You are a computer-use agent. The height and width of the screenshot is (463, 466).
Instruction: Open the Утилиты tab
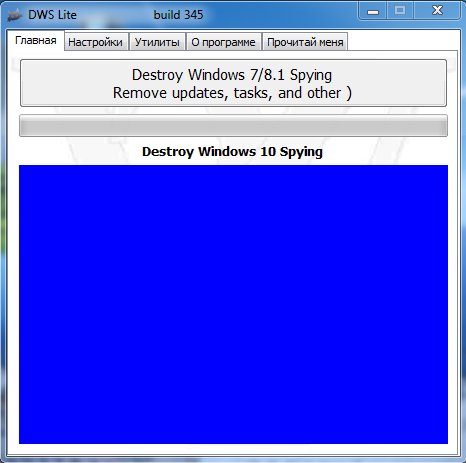pyautogui.click(x=157, y=42)
